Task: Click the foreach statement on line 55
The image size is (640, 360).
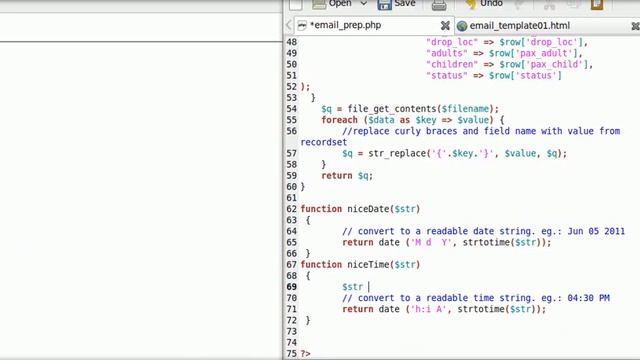Action: pos(413,120)
